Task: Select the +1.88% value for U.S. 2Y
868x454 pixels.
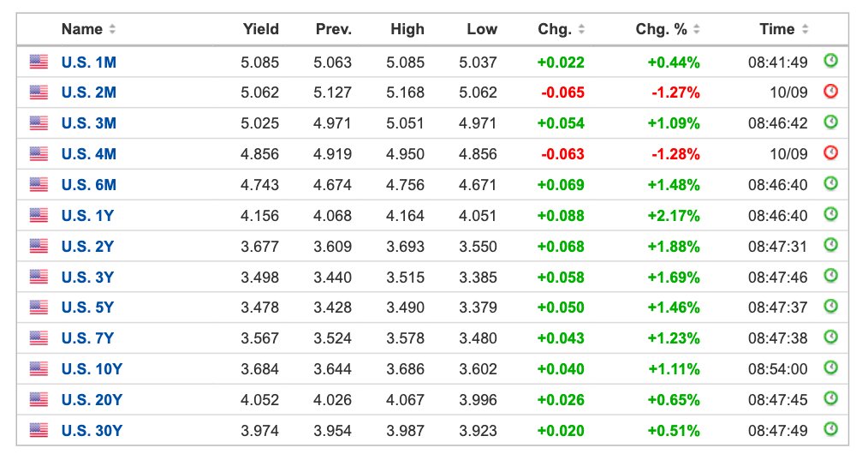Action: (674, 247)
